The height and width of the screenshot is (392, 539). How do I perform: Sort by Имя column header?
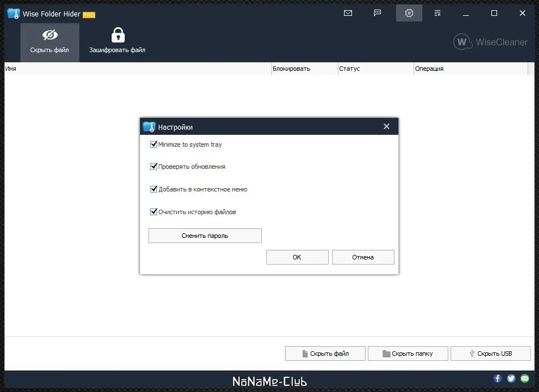coord(138,69)
